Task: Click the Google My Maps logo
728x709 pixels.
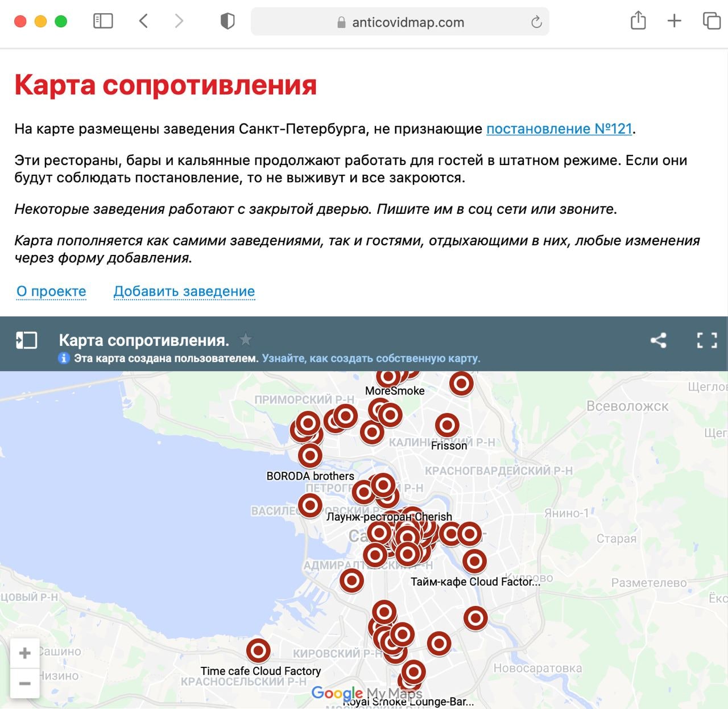Action: 367,693
